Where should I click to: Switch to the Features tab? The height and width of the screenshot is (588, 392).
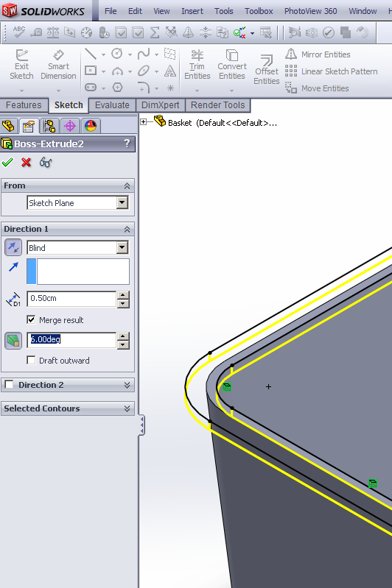[24, 105]
